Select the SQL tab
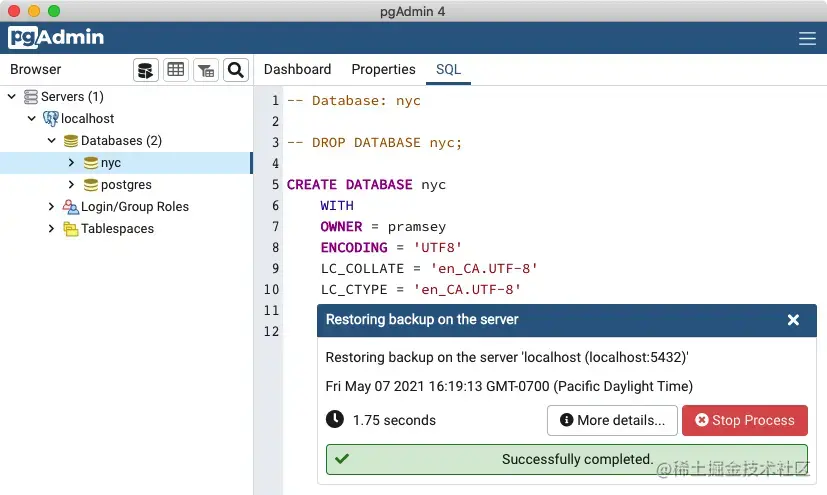 click(448, 70)
